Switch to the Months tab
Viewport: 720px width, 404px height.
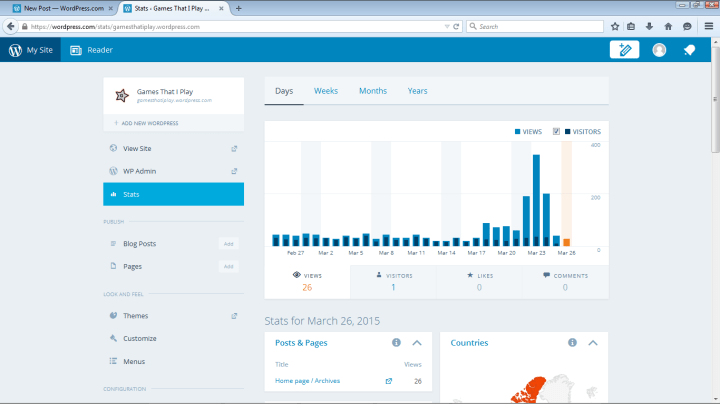coord(373,91)
